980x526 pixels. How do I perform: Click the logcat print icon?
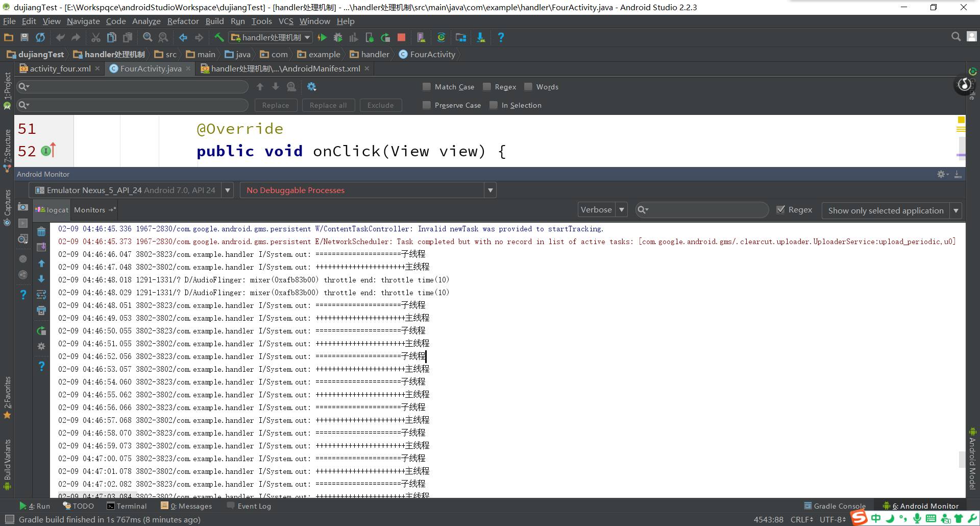tap(41, 310)
